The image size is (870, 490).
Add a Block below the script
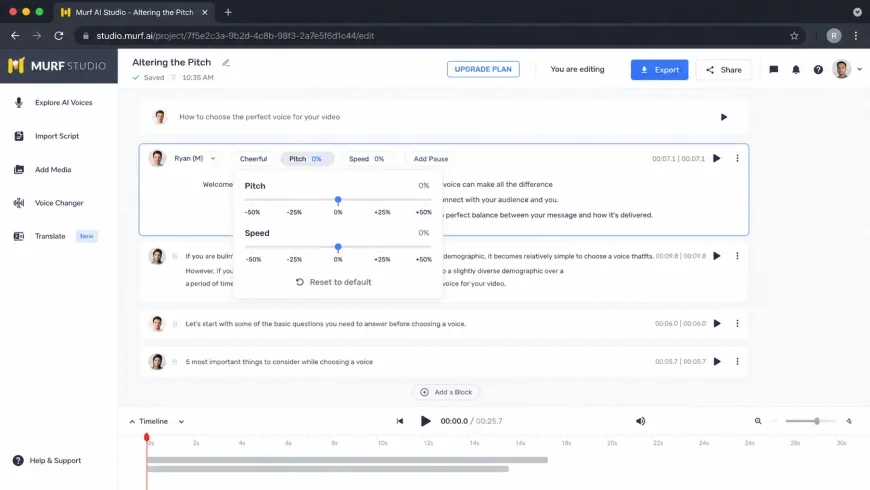(x=446, y=392)
